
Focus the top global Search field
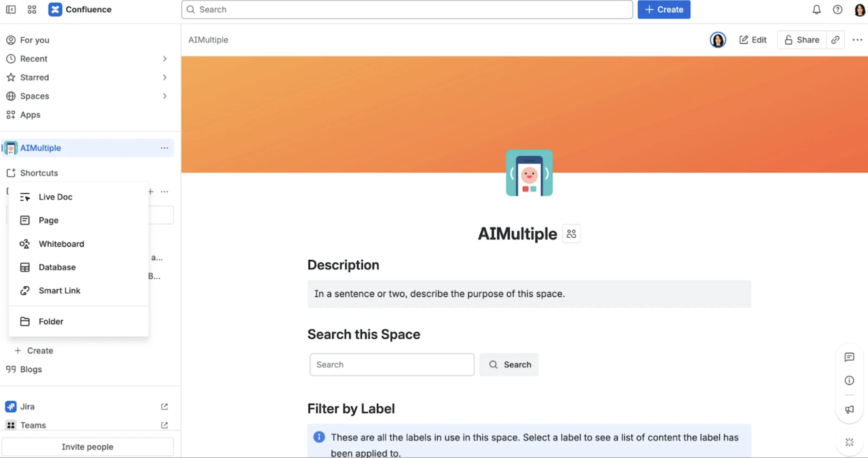[x=407, y=10]
